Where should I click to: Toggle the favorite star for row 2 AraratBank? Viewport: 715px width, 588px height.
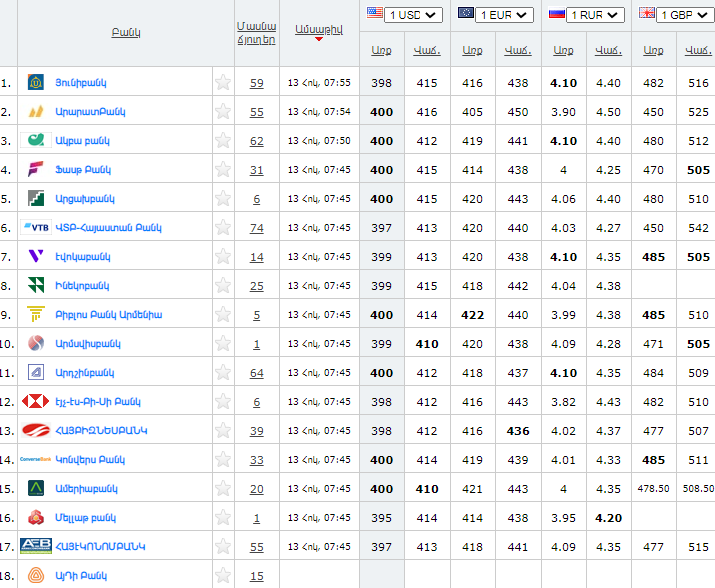[223, 111]
